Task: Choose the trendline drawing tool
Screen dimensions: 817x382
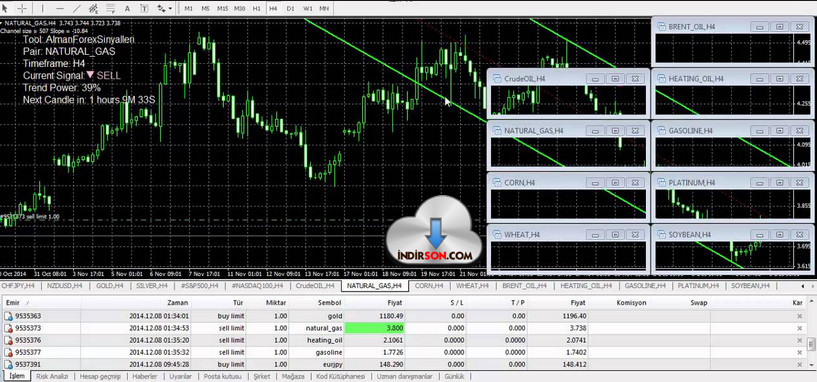Action: click(77, 8)
